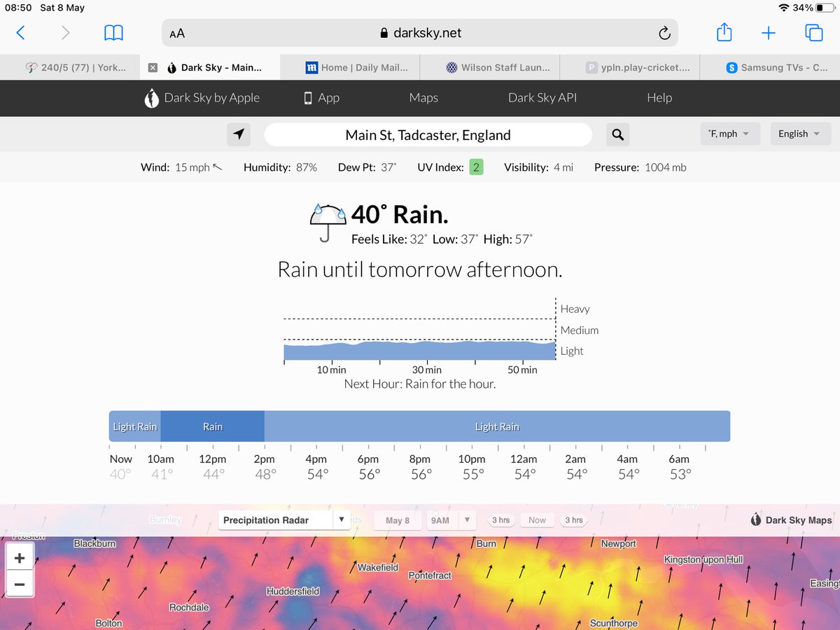Screen dimensions: 840x630
Task: Open the Safari share sheet icon
Action: click(724, 32)
